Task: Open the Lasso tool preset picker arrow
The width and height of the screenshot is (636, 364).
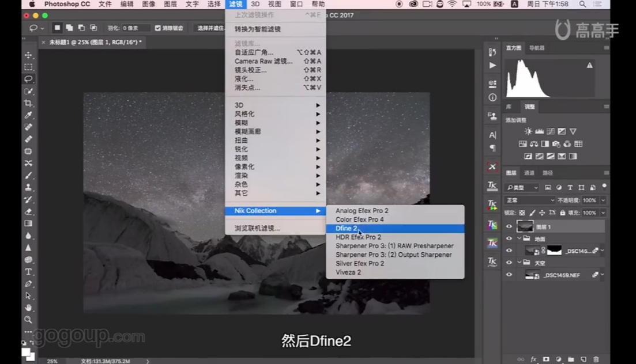Action: [42, 28]
